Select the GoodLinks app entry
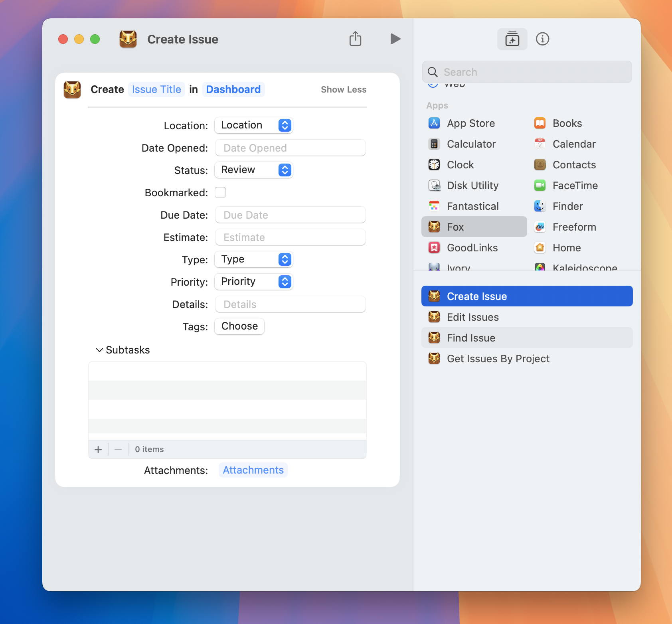 click(472, 248)
